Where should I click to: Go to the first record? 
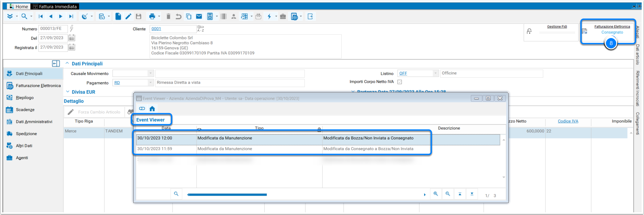tap(41, 16)
